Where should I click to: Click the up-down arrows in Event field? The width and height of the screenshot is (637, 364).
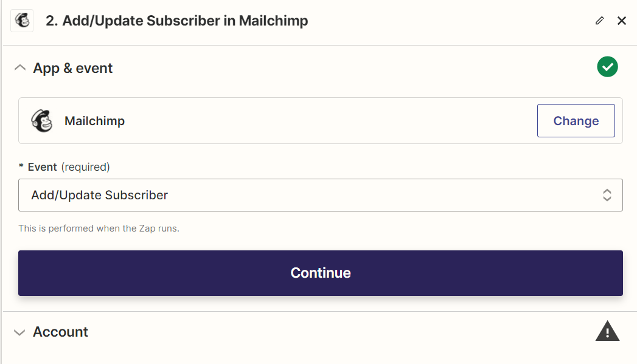(x=607, y=195)
